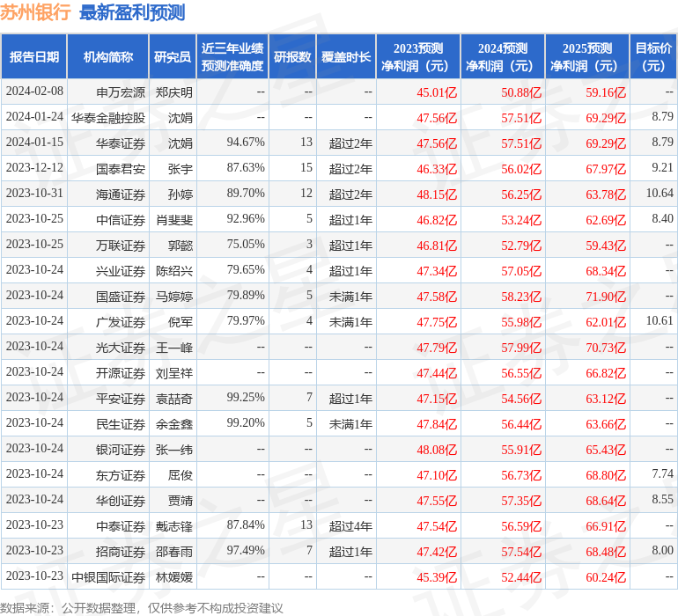The height and width of the screenshot is (616, 678).
Task: Click the 近三年业绩预测准确度 header
Action: [x=232, y=56]
